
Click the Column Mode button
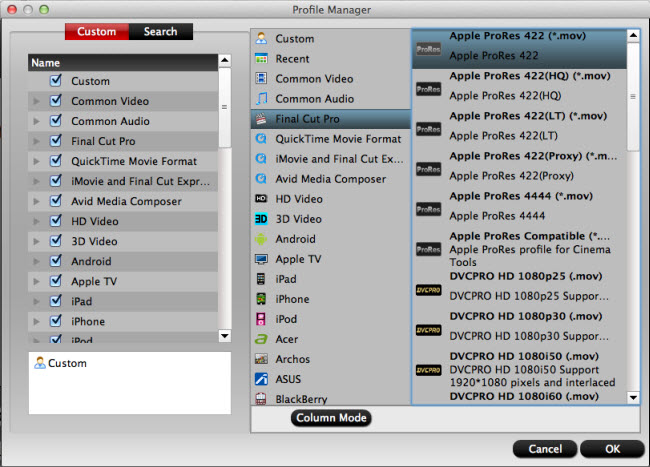[331, 418]
